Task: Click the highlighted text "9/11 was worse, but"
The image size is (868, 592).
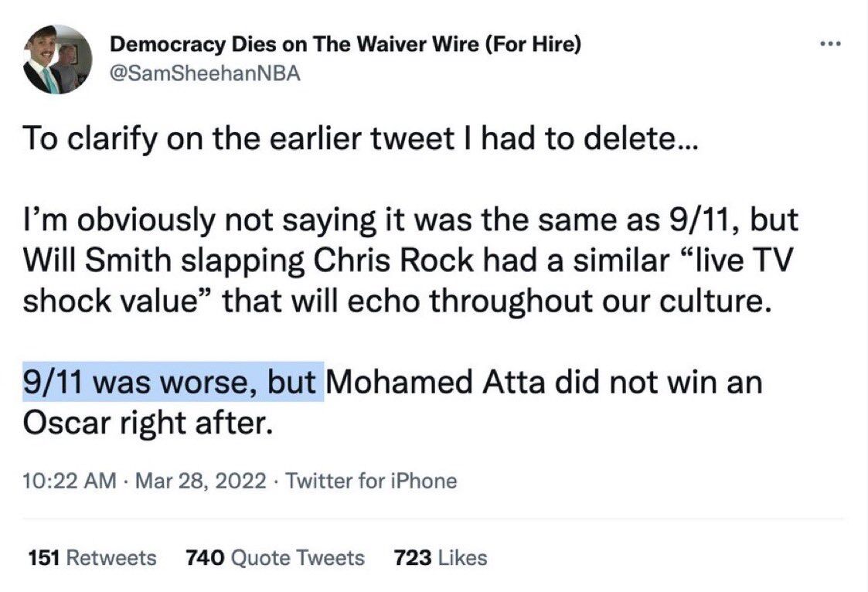Action: pyautogui.click(x=173, y=381)
